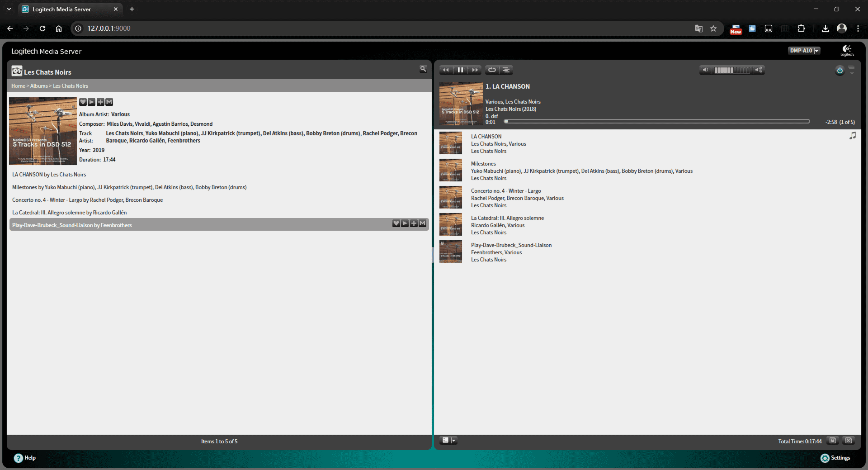This screenshot has width=868, height=470.
Task: Skip to the next track
Action: (475, 70)
